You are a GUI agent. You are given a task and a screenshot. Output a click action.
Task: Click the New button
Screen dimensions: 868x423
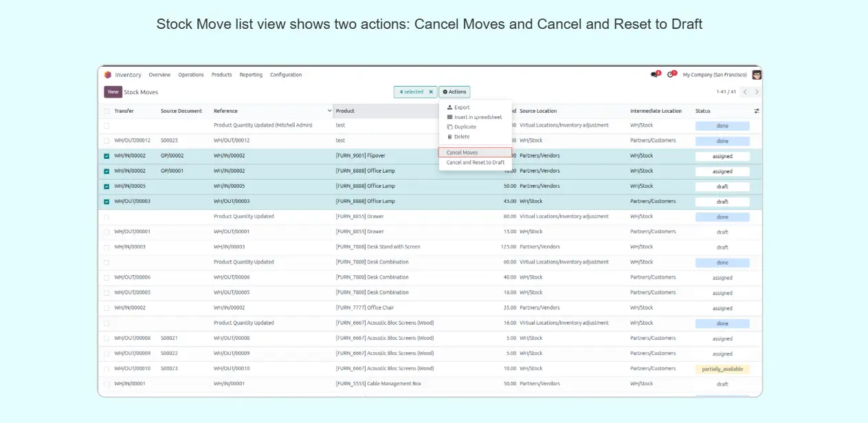pyautogui.click(x=113, y=92)
